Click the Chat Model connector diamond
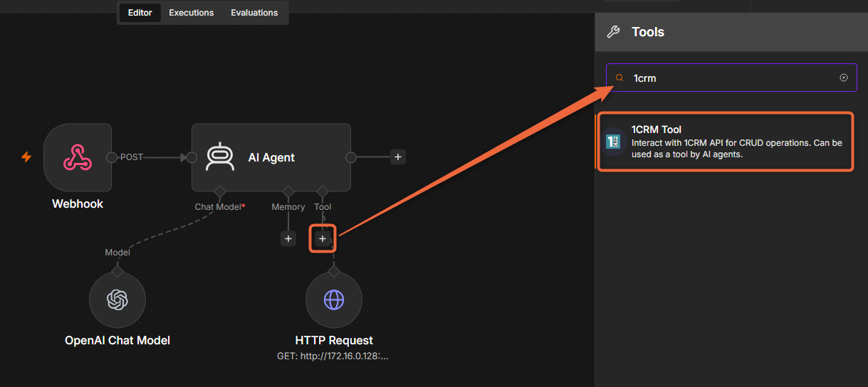 click(219, 191)
